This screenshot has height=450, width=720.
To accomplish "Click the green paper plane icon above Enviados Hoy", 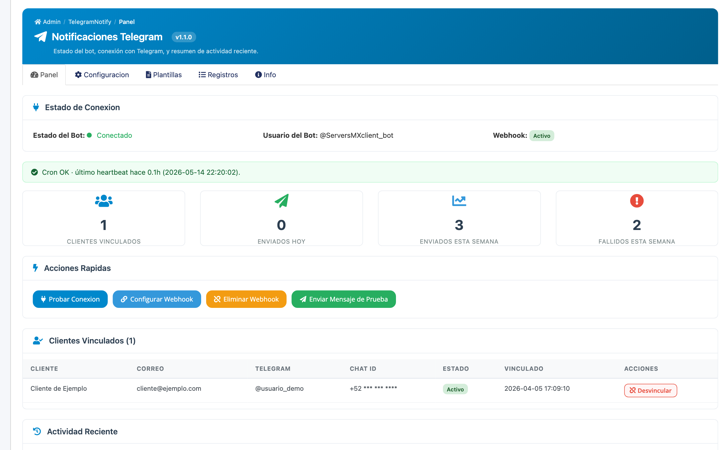I will [281, 201].
